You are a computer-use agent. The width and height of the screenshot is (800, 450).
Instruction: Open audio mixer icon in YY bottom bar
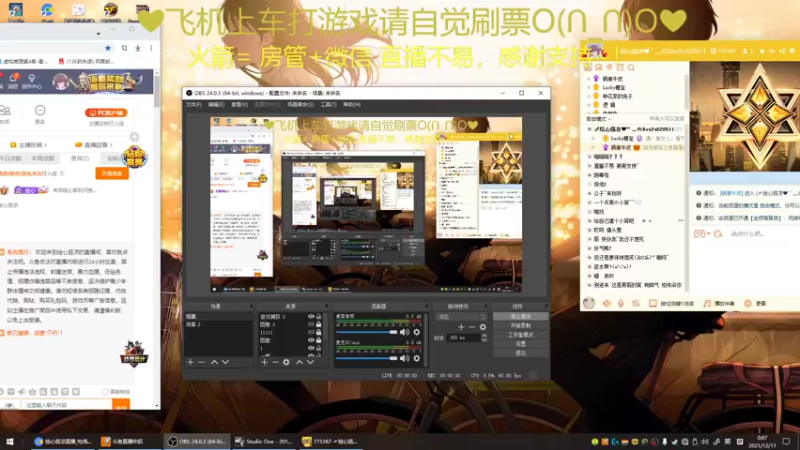pyautogui.click(x=636, y=303)
